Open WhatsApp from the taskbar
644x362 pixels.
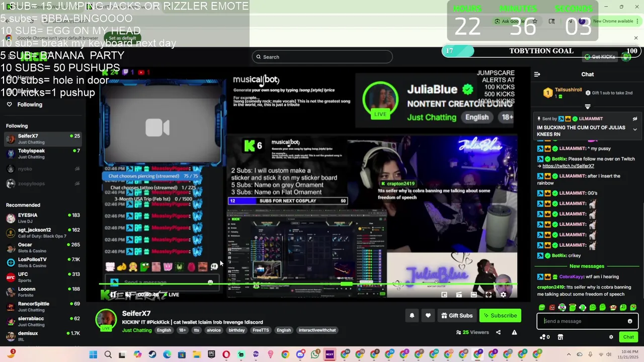click(x=315, y=355)
